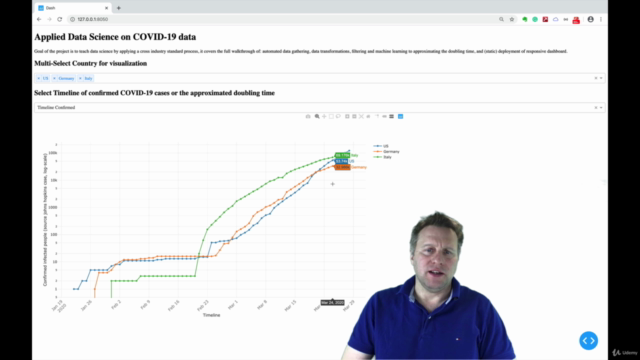Viewport: 640px width, 360px height.
Task: Select the Zoom tool in plot modebar
Action: pos(317,116)
